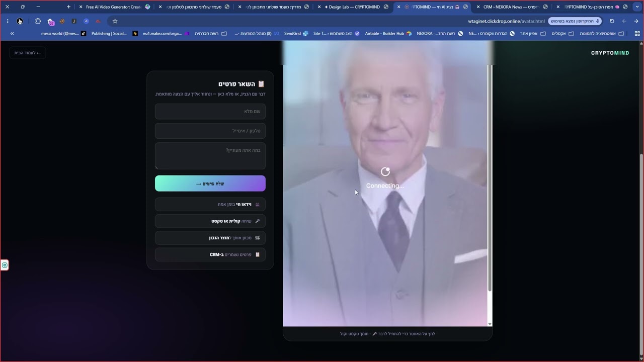Open the extension with the 27 badge

click(x=50, y=22)
